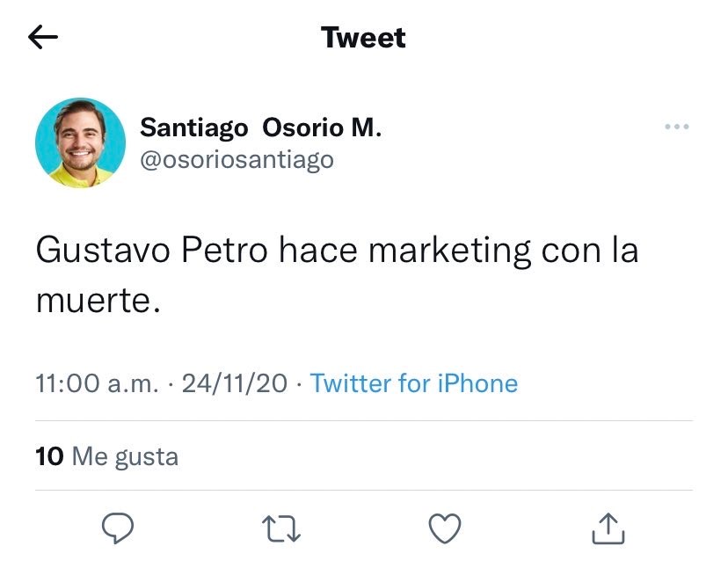Image resolution: width=728 pixels, height=568 pixels.
Task: Go back using the left arrow
Action: (x=43, y=37)
